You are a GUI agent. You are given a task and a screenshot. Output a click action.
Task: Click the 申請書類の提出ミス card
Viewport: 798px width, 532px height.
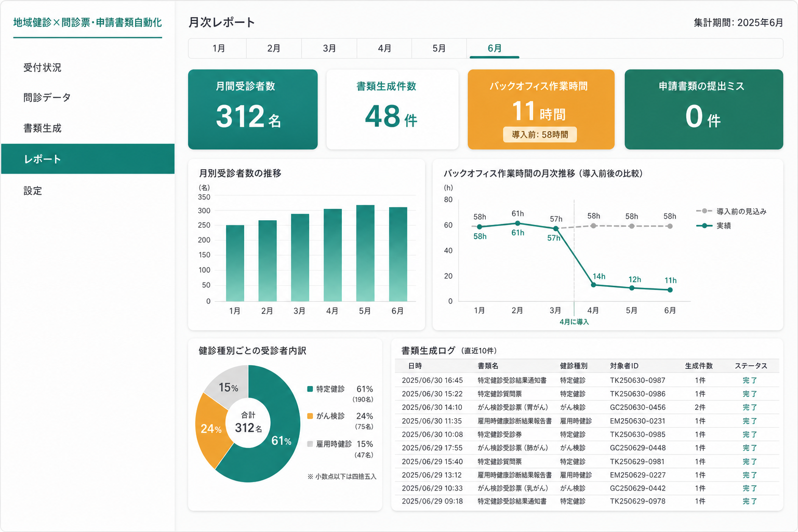coord(703,110)
